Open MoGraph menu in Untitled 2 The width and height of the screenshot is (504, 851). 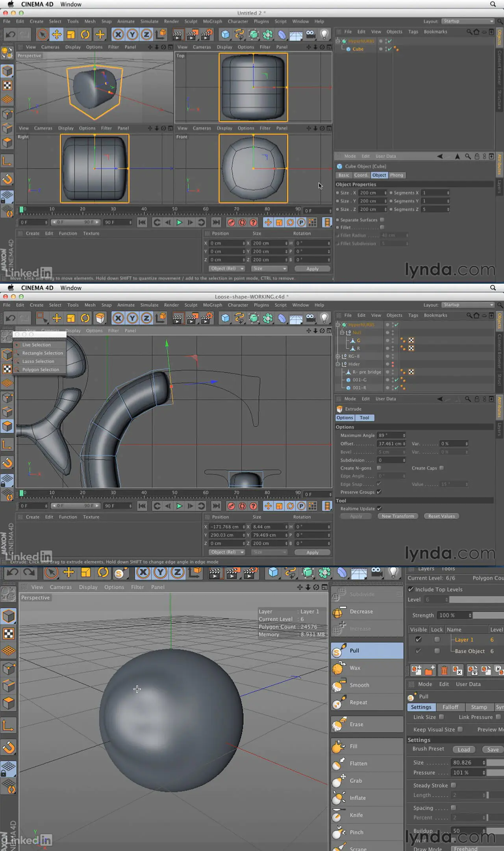pos(212,21)
